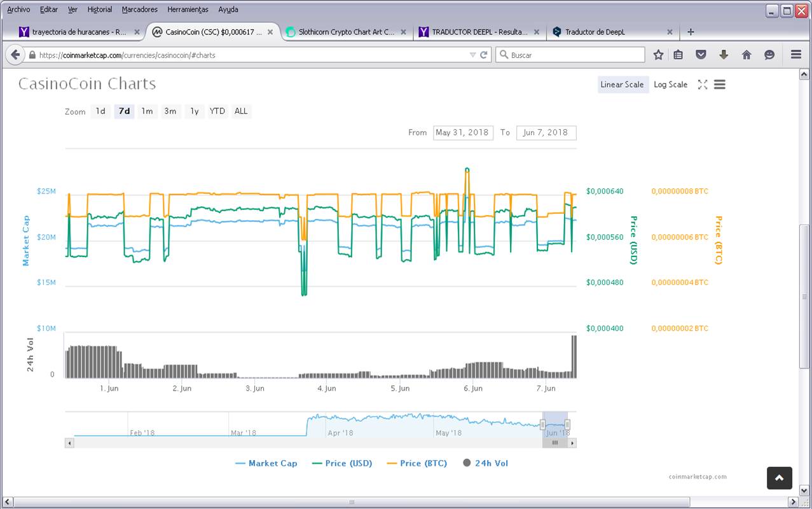Close the trayectoria de huracanes tab
Image resolution: width=812 pixels, height=509 pixels.
click(x=137, y=32)
